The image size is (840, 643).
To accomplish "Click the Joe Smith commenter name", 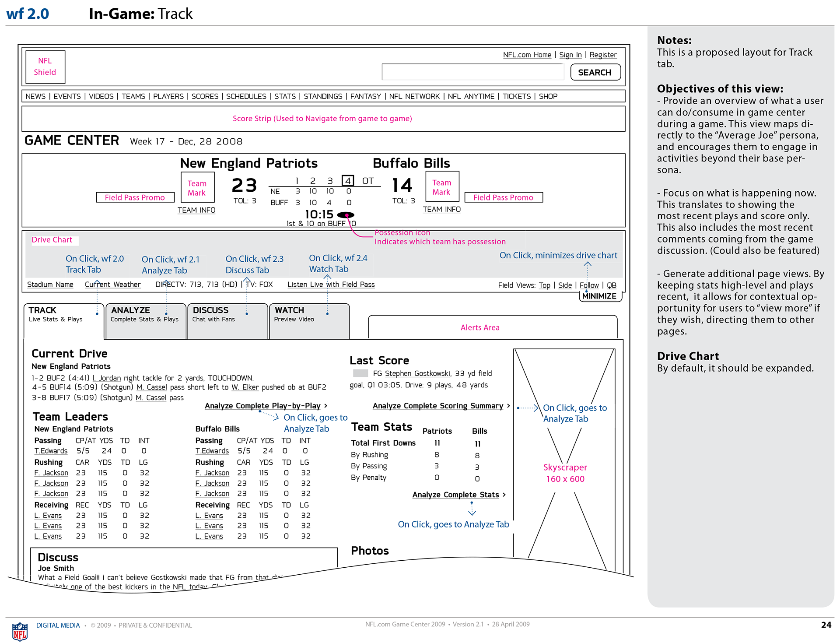I will (x=56, y=568).
